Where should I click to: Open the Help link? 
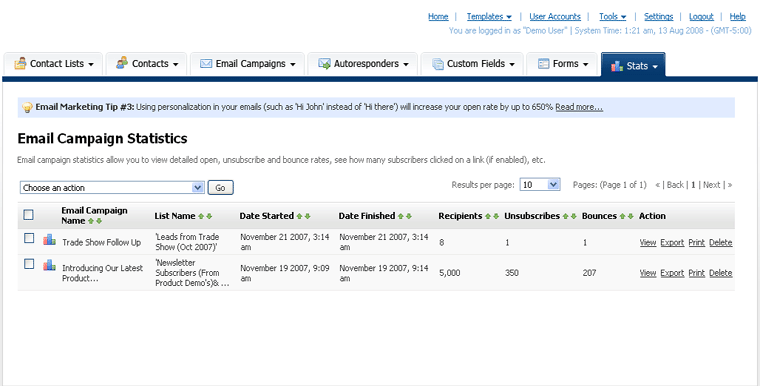(x=738, y=16)
